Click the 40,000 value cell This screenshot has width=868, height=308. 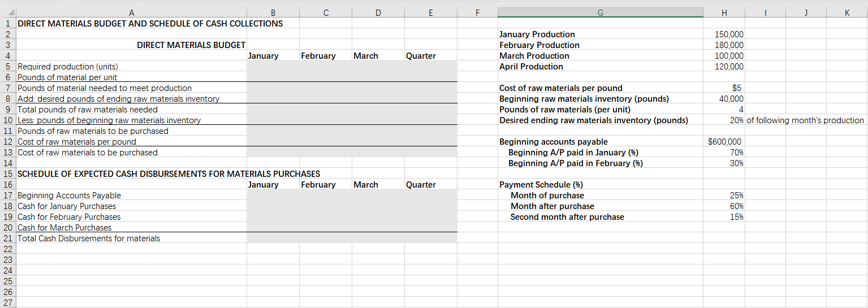(731, 99)
